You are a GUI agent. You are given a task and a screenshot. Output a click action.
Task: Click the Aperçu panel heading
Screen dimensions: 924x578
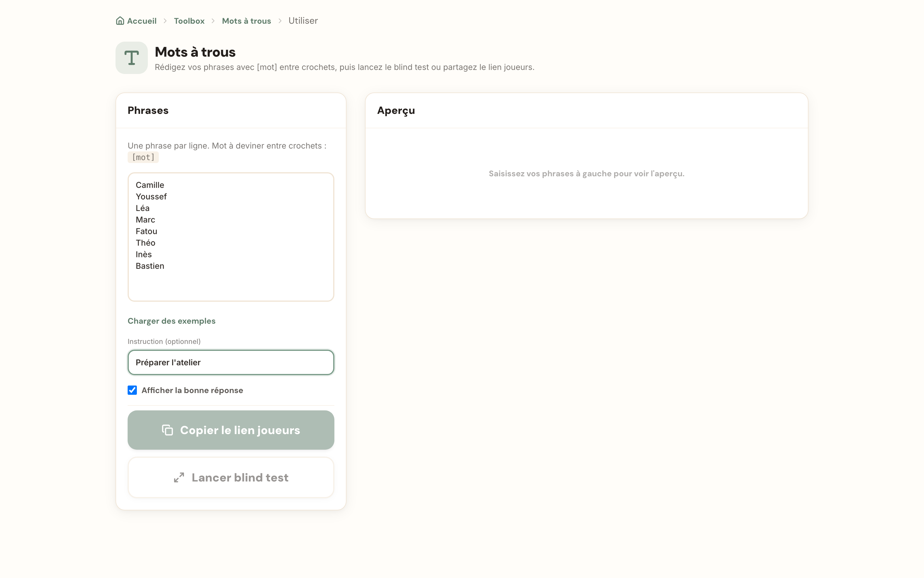coord(396,110)
